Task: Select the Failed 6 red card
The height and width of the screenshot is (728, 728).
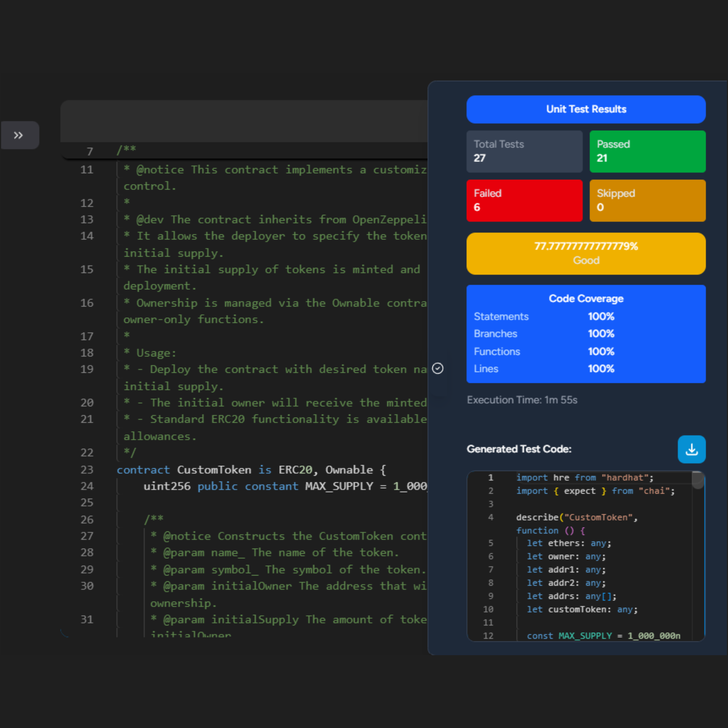Action: [x=525, y=201]
